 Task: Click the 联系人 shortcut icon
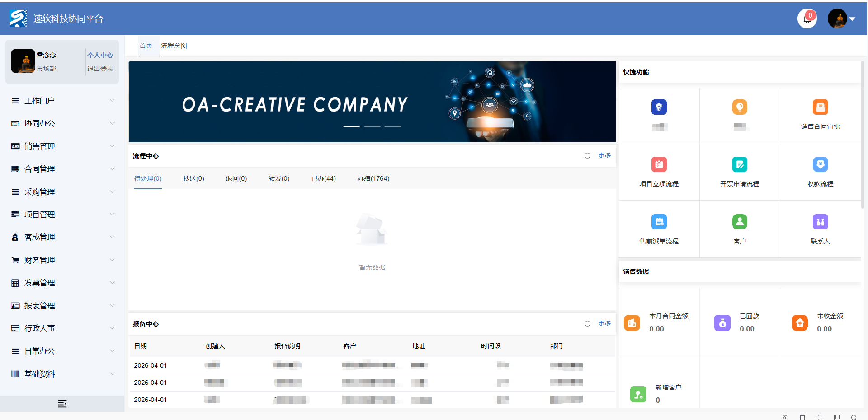820,222
